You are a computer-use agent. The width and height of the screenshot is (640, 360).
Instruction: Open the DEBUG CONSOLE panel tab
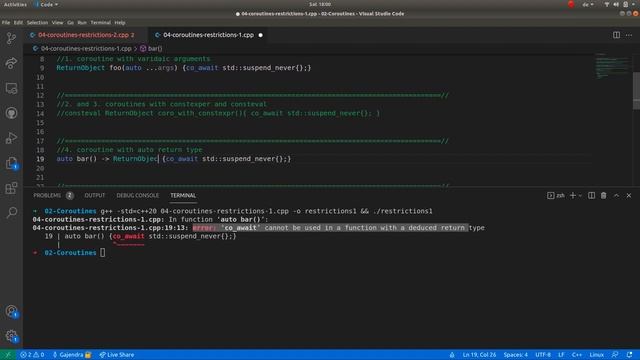point(138,196)
